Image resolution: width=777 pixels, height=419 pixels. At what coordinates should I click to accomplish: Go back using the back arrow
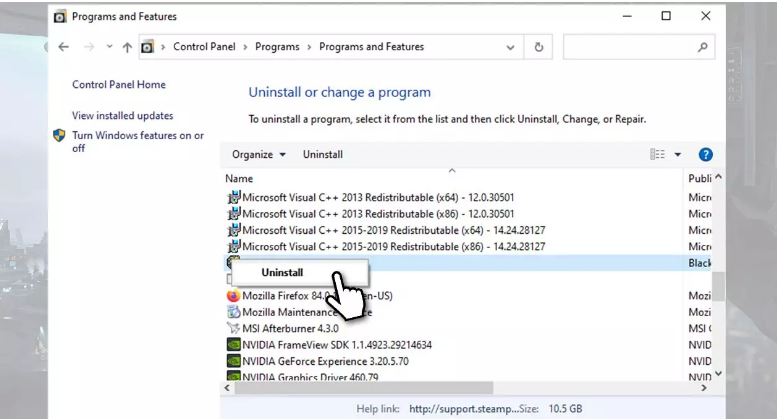64,47
